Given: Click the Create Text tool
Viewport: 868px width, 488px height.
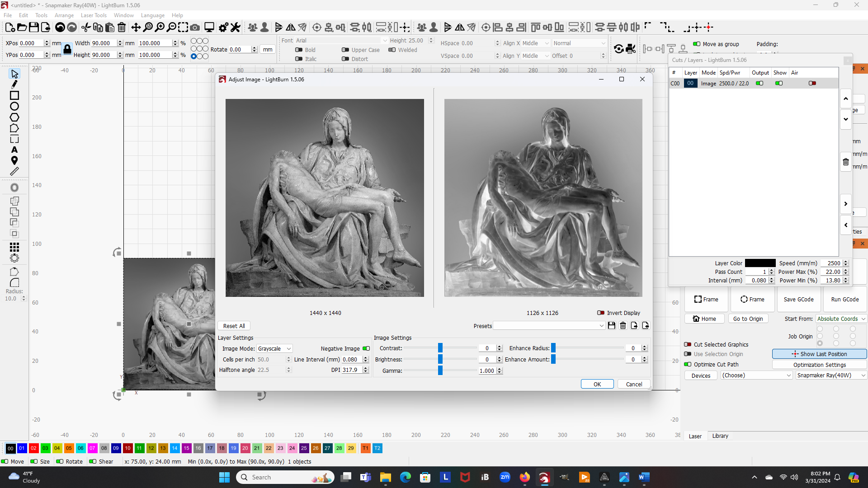Looking at the screenshot, I should point(14,150).
